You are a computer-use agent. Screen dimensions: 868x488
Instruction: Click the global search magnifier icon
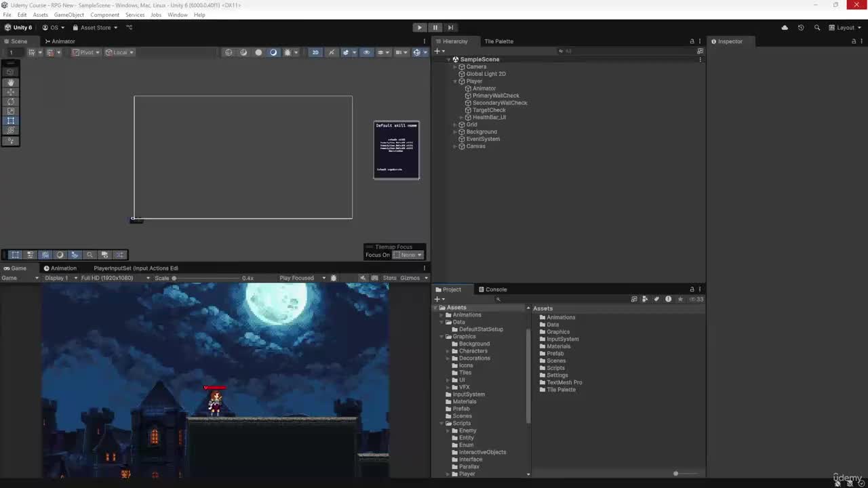click(x=817, y=28)
